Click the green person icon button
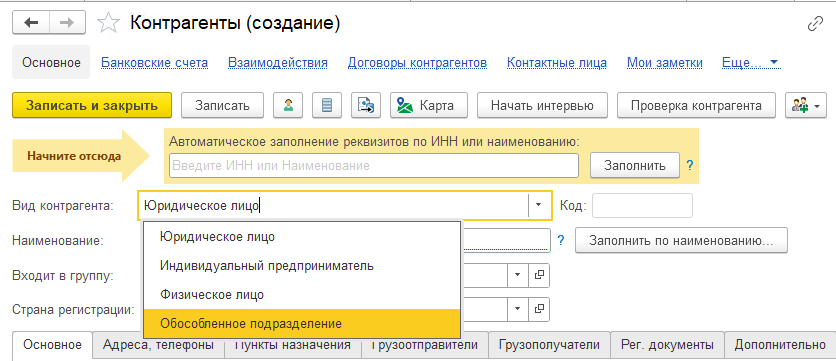This screenshot has height=361, width=836. [288, 106]
